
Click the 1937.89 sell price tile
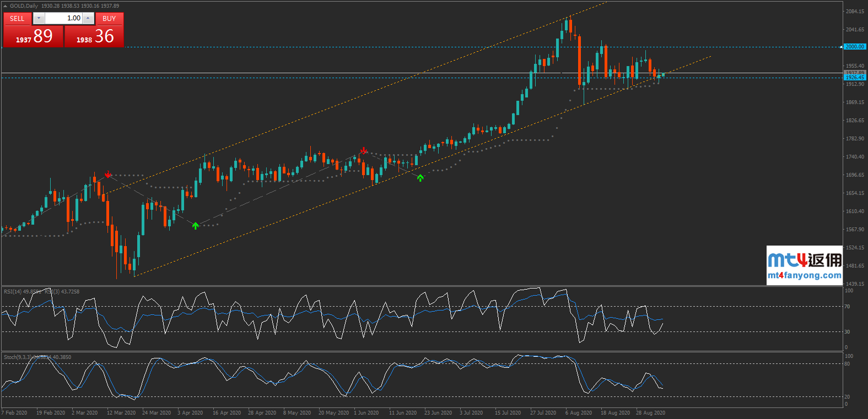[33, 36]
